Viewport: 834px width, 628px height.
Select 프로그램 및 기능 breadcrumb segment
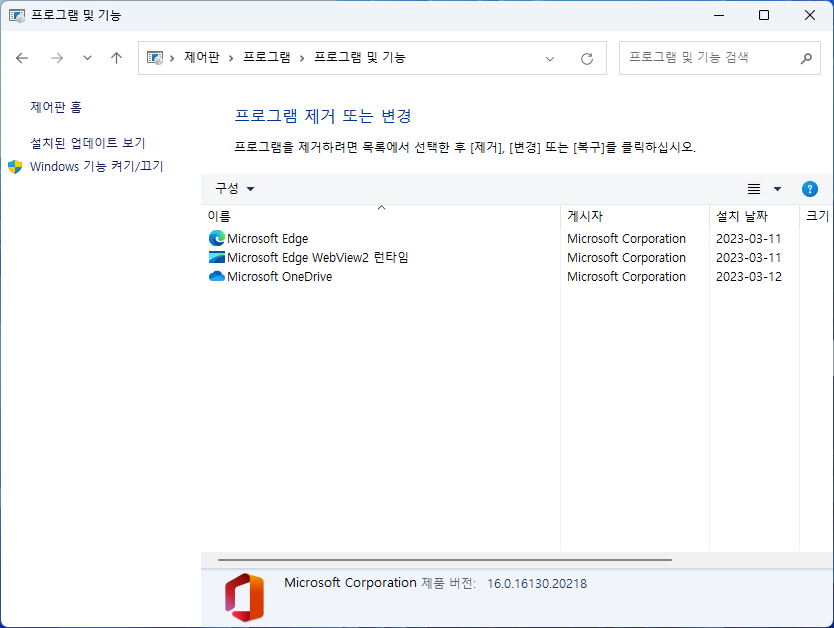pos(360,57)
